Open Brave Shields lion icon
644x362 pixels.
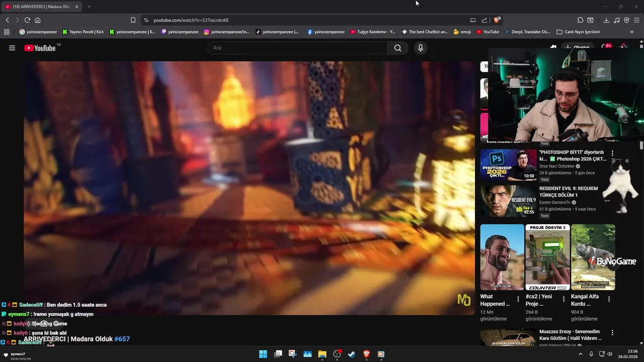click(497, 20)
